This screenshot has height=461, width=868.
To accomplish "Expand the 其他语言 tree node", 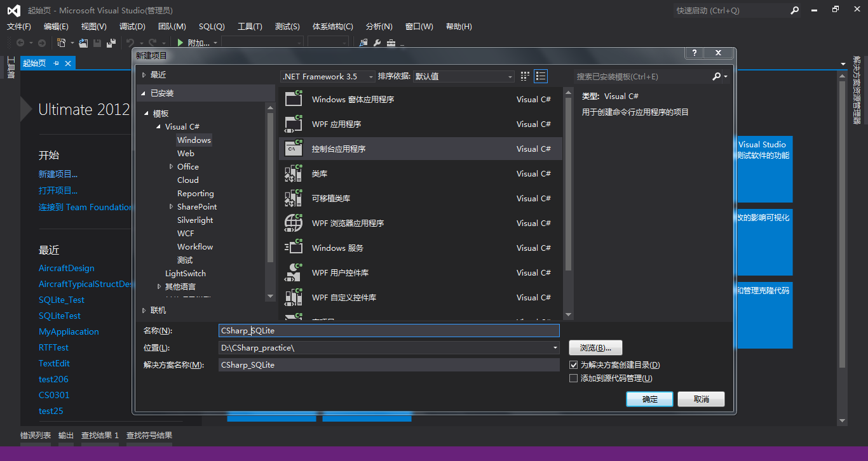I will 159,286.
